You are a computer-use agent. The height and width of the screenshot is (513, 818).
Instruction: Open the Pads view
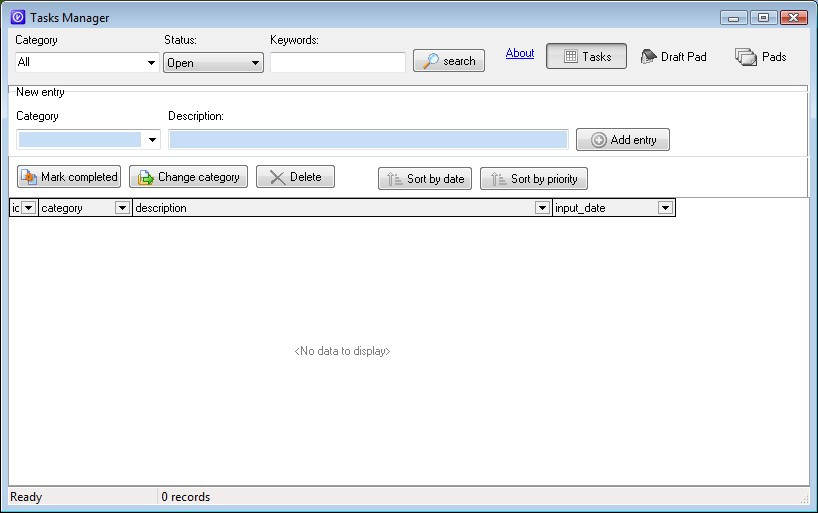(761, 56)
